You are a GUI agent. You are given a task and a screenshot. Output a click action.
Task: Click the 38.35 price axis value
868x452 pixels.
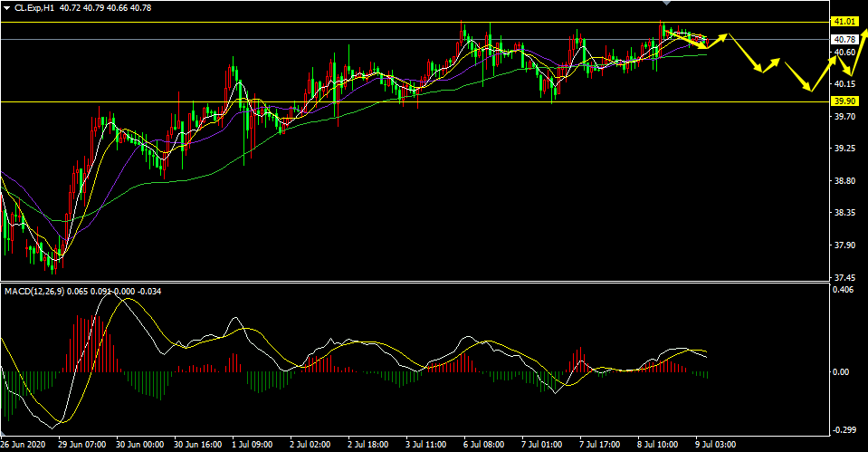844,213
